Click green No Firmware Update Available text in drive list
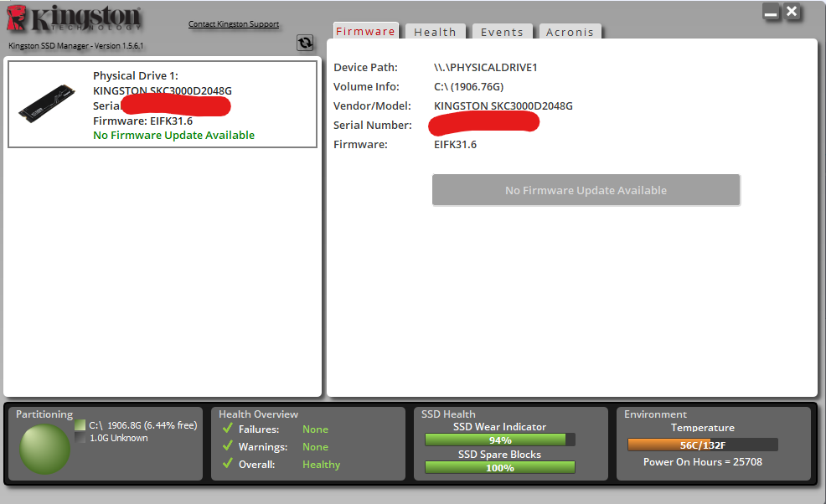 [174, 136]
